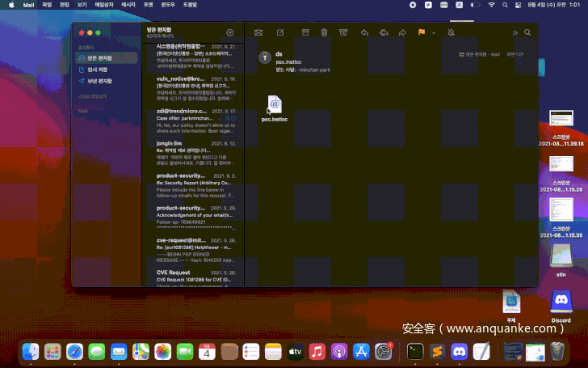Toggle the message list filter button
Viewport: 588px width, 368px height.
[x=230, y=32]
